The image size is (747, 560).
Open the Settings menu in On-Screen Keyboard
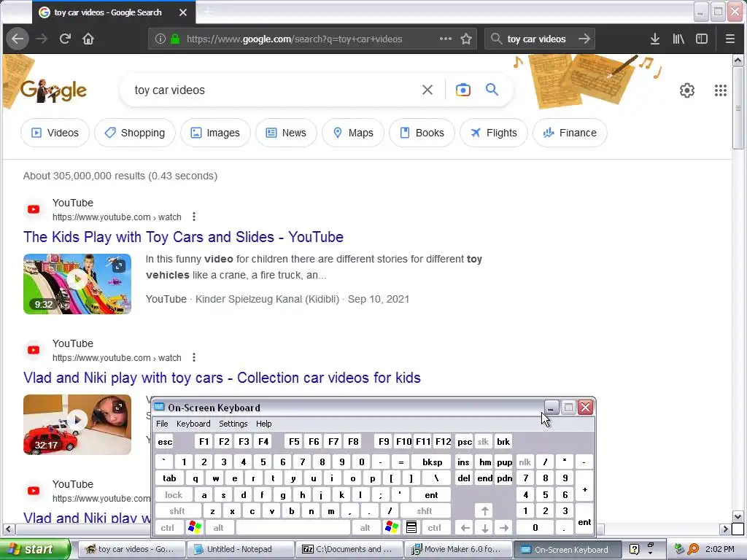tap(233, 424)
